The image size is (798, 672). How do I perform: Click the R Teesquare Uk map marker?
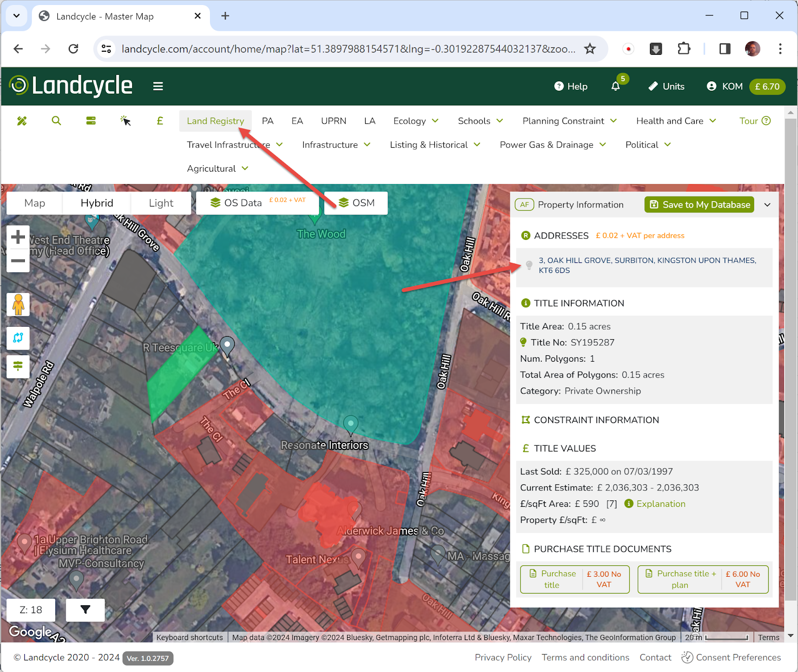coord(227,346)
